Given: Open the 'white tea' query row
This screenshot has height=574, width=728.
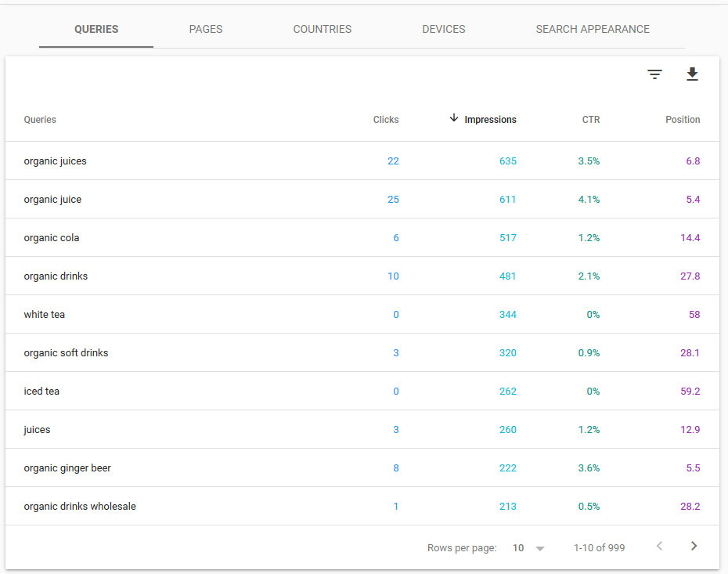Looking at the screenshot, I should click(362, 314).
